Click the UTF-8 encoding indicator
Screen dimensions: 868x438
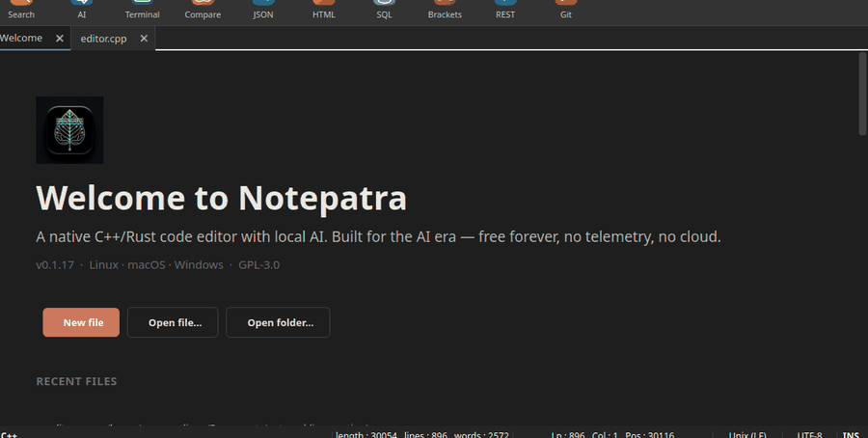[x=809, y=435]
